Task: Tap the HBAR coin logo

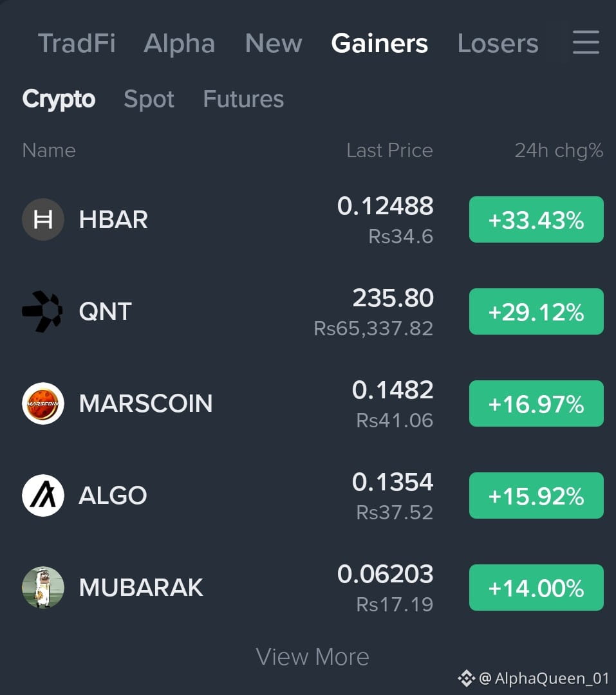Action: click(x=43, y=219)
